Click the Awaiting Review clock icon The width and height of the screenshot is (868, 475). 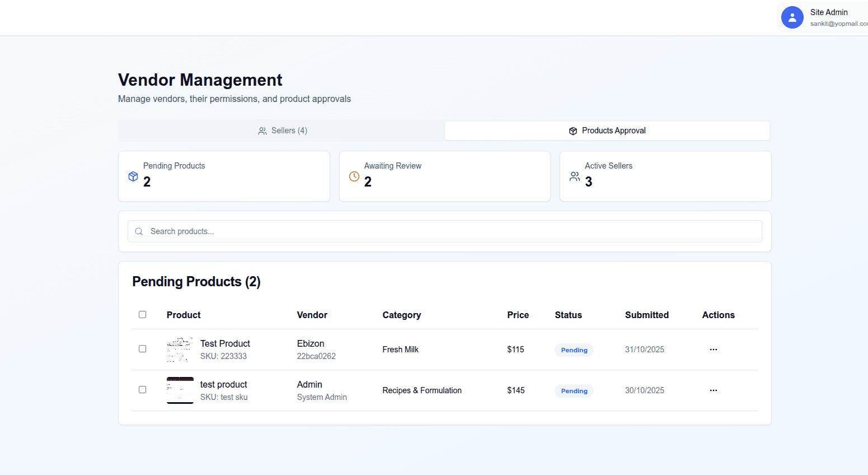point(354,176)
